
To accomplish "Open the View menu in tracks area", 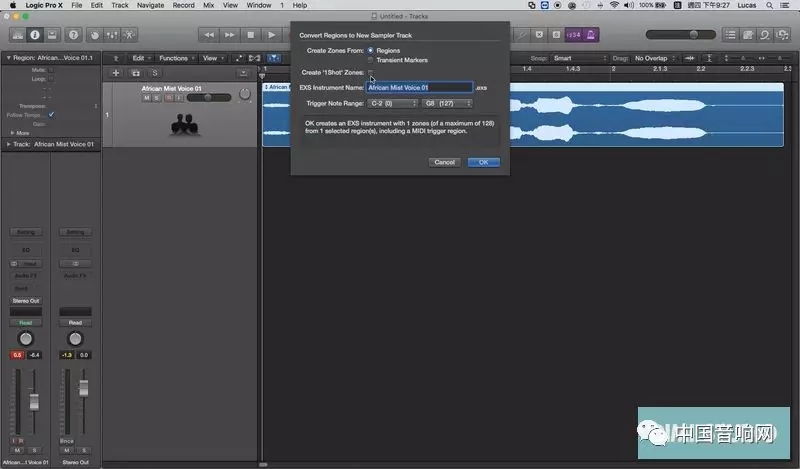I will pyautogui.click(x=212, y=58).
